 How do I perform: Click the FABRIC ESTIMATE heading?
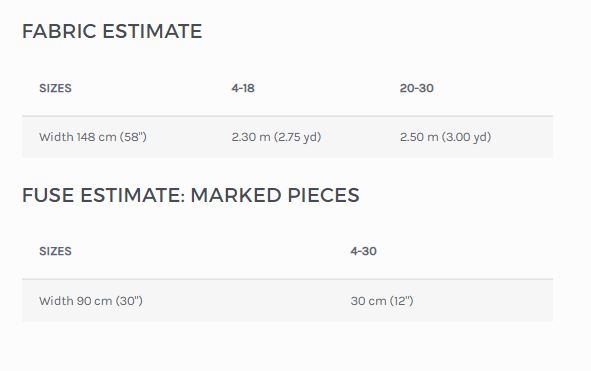[112, 31]
